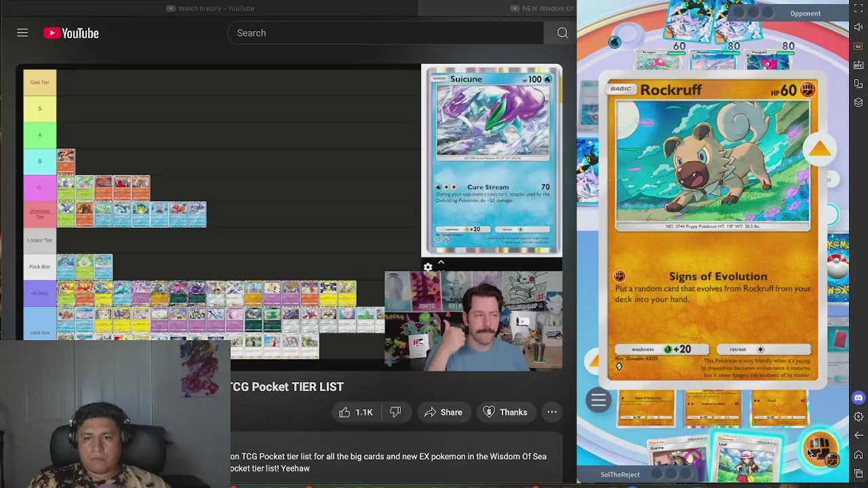Switch to Watch history - YouTube tab
Image resolution: width=868 pixels, height=488 pixels.
tap(210, 8)
